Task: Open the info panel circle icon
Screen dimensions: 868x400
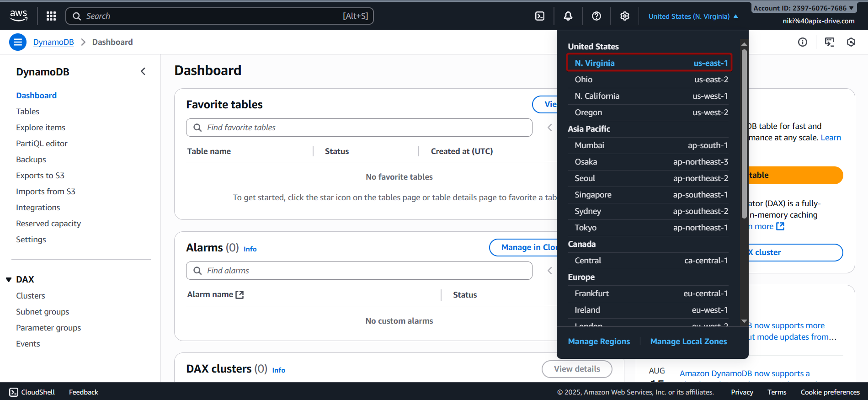Action: (803, 42)
